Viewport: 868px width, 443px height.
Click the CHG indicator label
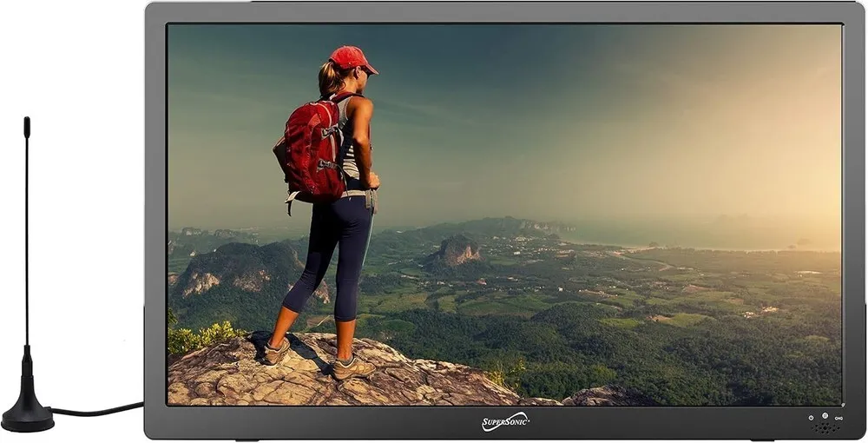click(x=838, y=418)
